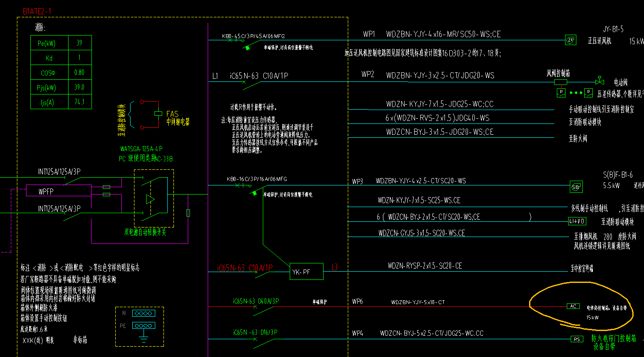Viewport: 644px width, 357px height.
Task: Select the 正压送风机 label
Action: coord(599,41)
